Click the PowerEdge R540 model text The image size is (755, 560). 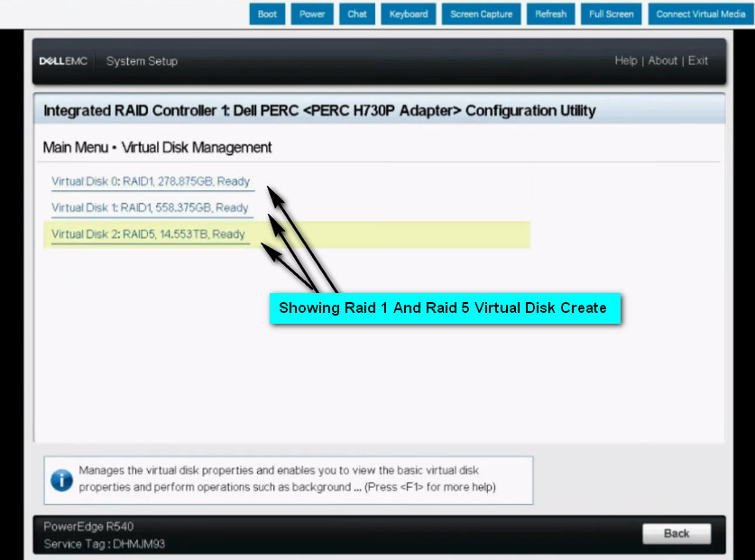(88, 527)
